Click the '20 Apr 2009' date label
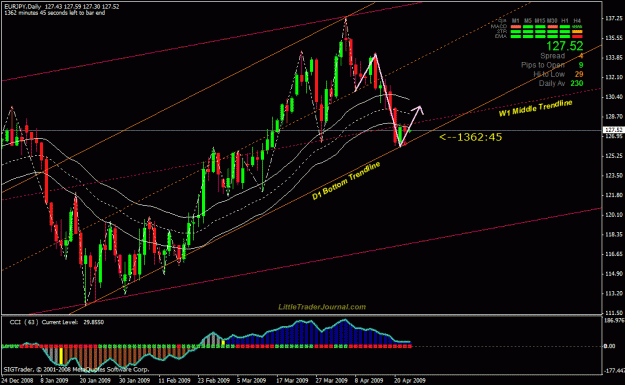The height and width of the screenshot is (385, 625). pos(410,381)
